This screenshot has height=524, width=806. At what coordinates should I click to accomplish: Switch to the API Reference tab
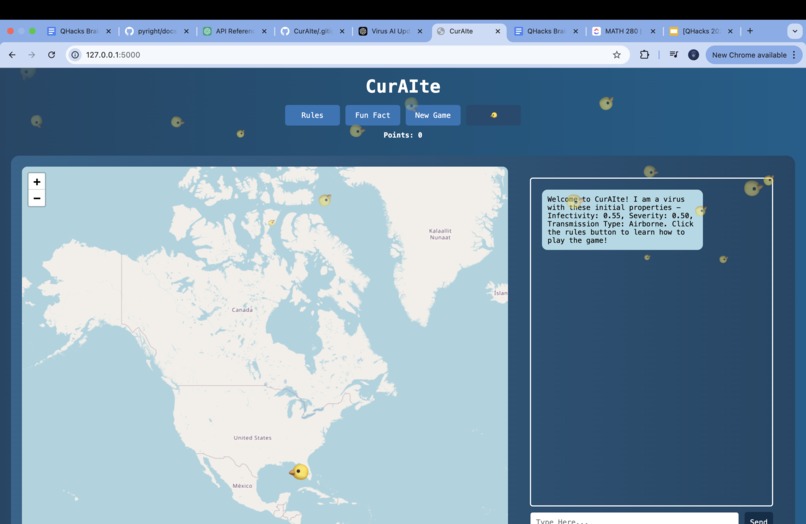click(234, 31)
